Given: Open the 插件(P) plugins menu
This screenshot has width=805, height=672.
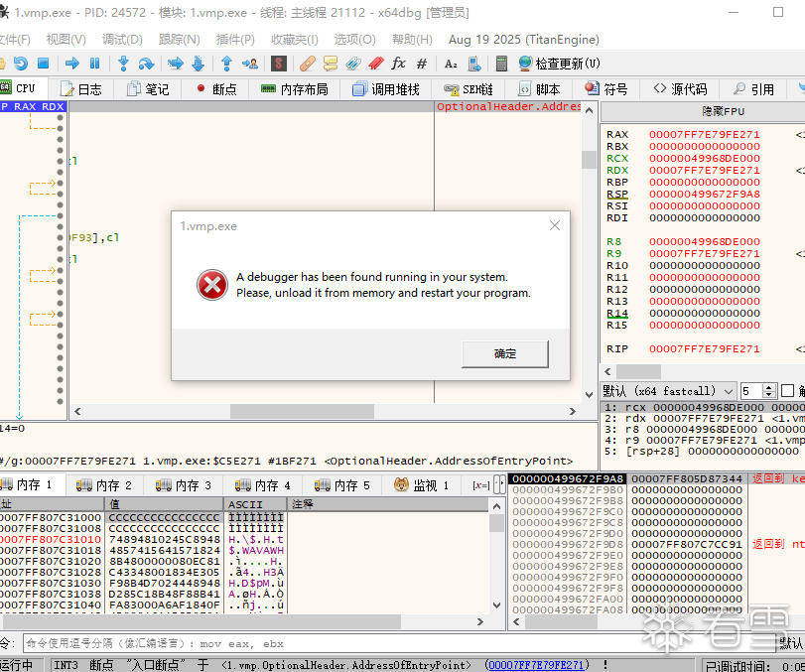Looking at the screenshot, I should tap(235, 40).
